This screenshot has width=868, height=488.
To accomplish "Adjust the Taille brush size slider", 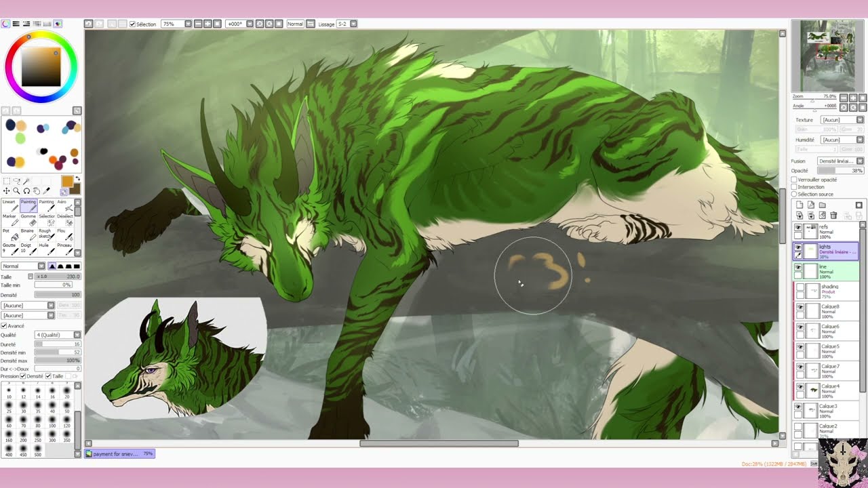I will [58, 277].
